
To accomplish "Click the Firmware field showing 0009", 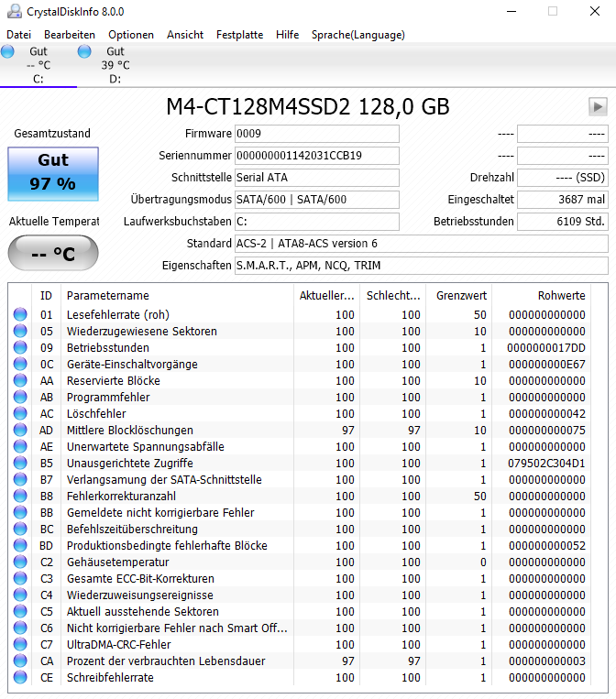I will 317,134.
